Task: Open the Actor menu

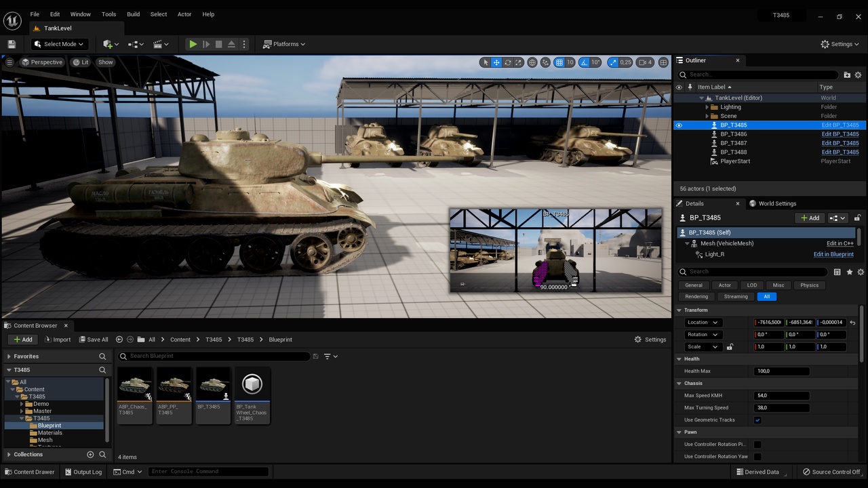Action: [184, 14]
